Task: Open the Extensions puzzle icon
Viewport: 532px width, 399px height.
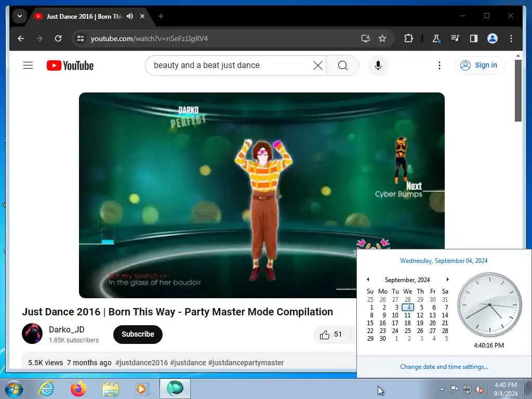Action: (408, 38)
